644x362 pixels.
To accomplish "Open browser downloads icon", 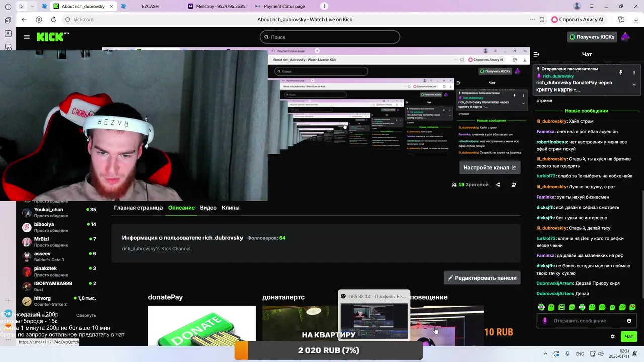I will click(x=635, y=20).
